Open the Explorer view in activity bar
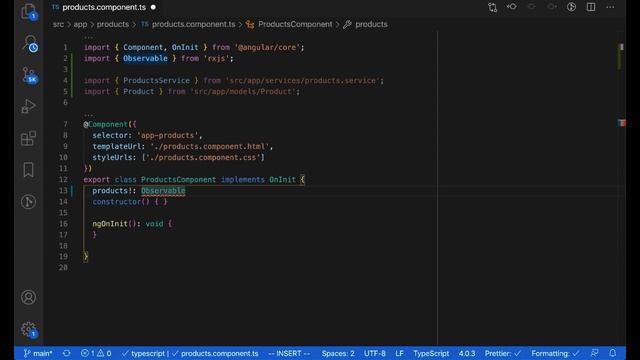The height and width of the screenshot is (360, 640). (x=29, y=11)
